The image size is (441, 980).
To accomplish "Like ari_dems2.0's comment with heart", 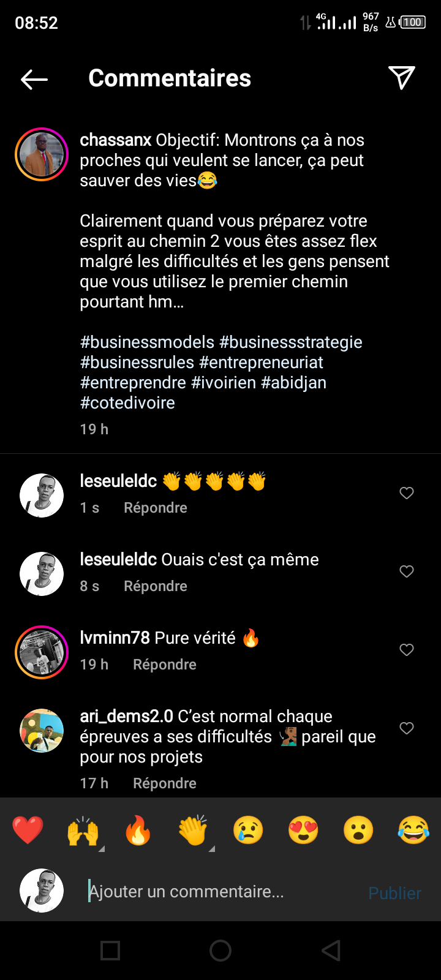I will click(407, 728).
